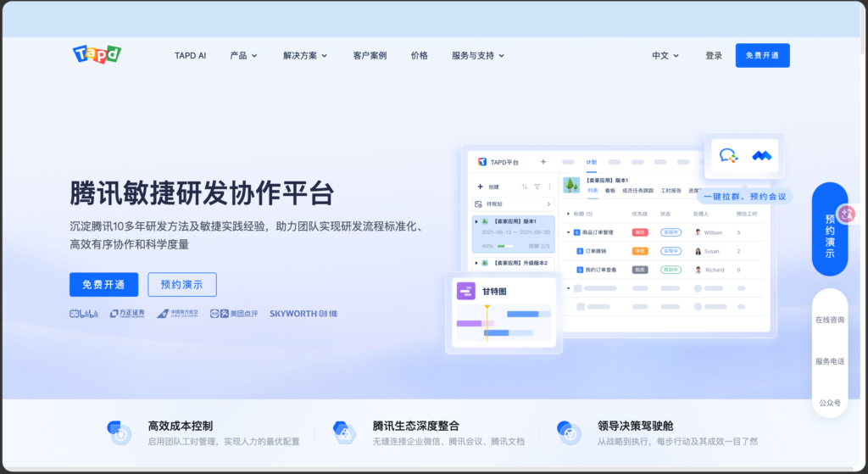This screenshot has height=474, width=868.
Task: Open the 中文 language selector
Action: click(x=665, y=55)
